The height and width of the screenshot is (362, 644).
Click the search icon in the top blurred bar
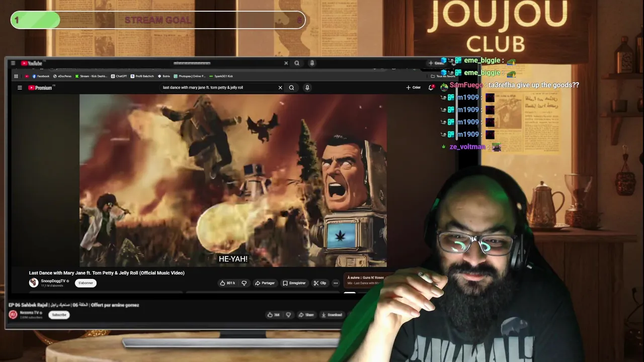(x=297, y=63)
